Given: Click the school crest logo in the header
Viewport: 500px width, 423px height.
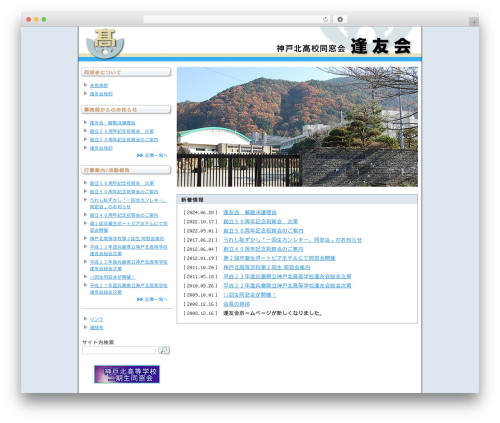Looking at the screenshot, I should click(105, 43).
